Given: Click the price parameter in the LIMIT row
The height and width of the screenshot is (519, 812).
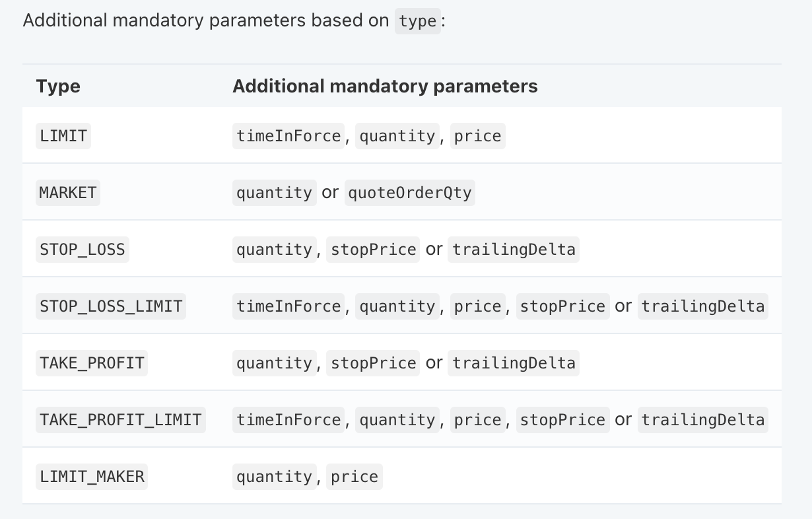Looking at the screenshot, I should coord(478,136).
